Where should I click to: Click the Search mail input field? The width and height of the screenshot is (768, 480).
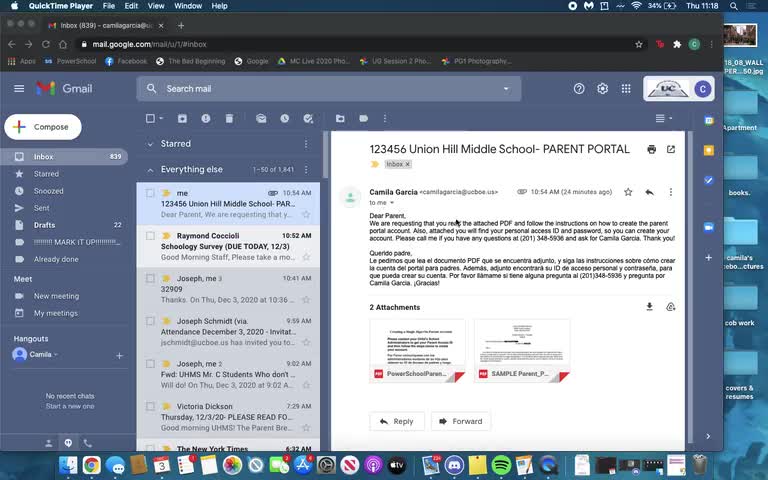(x=328, y=89)
